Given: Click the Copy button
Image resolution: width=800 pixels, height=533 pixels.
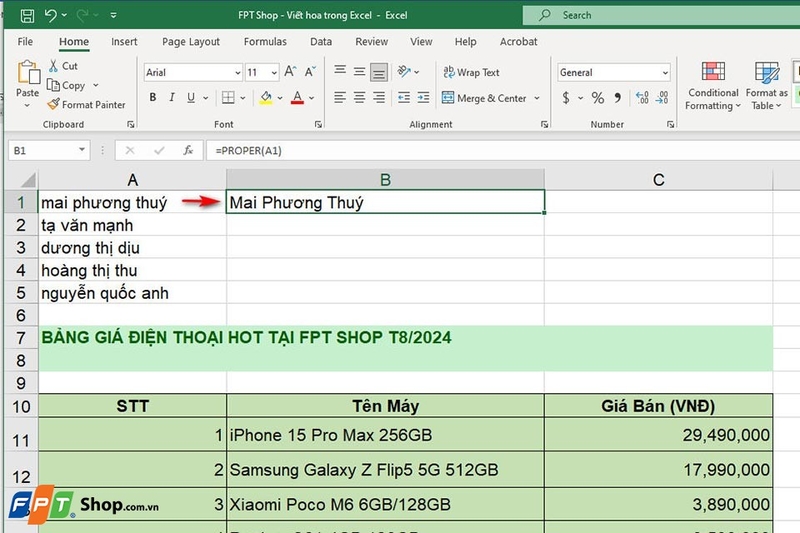Looking at the screenshot, I should (66, 85).
